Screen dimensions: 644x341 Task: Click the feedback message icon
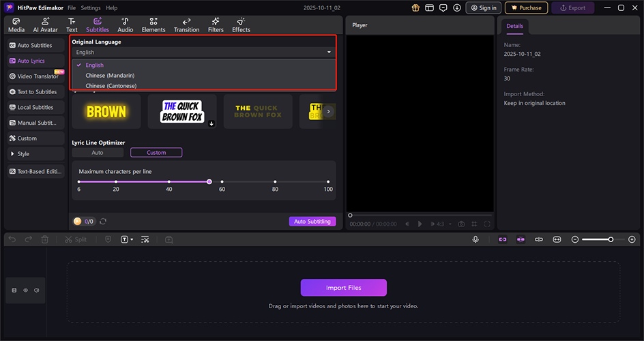443,8
